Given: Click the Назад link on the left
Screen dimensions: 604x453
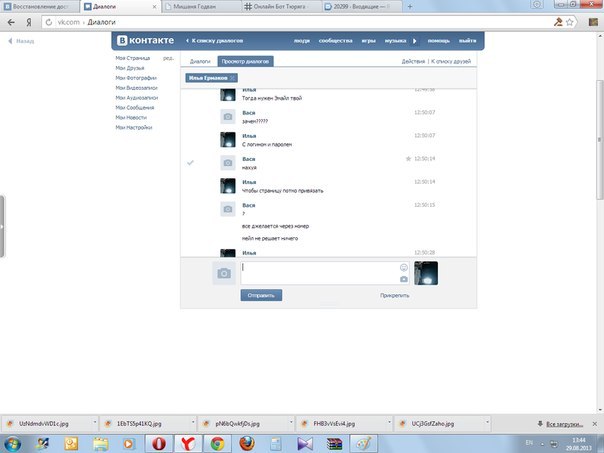Looking at the screenshot, I should pos(22,41).
